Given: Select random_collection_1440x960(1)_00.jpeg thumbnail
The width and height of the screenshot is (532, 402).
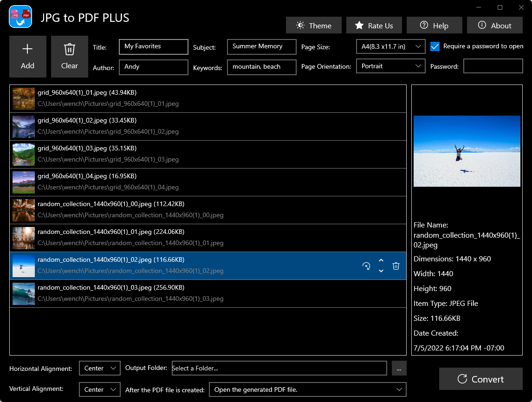Looking at the screenshot, I should pos(24,210).
